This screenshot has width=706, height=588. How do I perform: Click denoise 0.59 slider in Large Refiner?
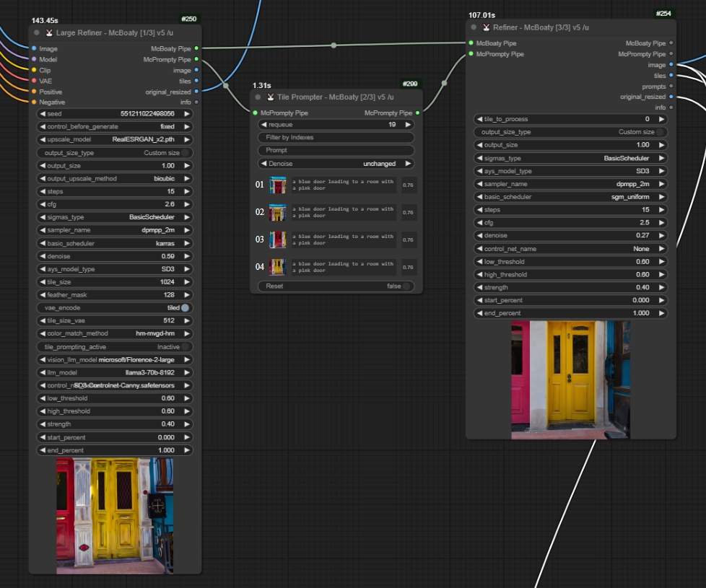pyautogui.click(x=114, y=256)
